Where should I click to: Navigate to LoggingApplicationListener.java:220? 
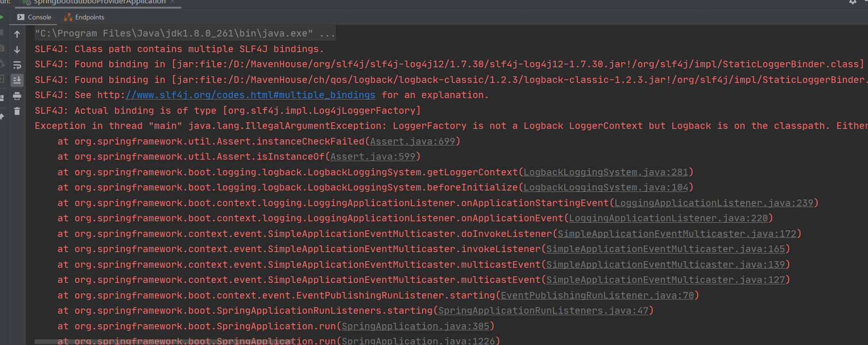[x=668, y=218]
